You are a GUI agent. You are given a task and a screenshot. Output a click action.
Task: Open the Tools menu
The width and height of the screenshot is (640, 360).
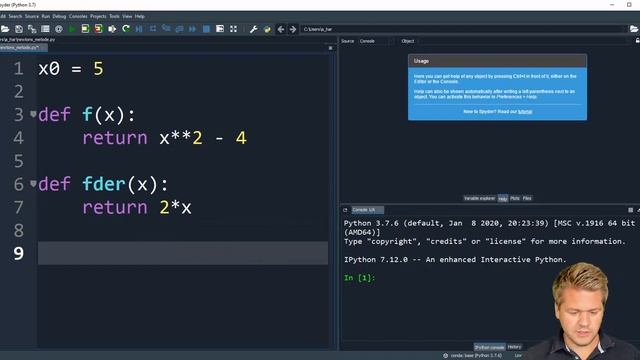coord(114,16)
